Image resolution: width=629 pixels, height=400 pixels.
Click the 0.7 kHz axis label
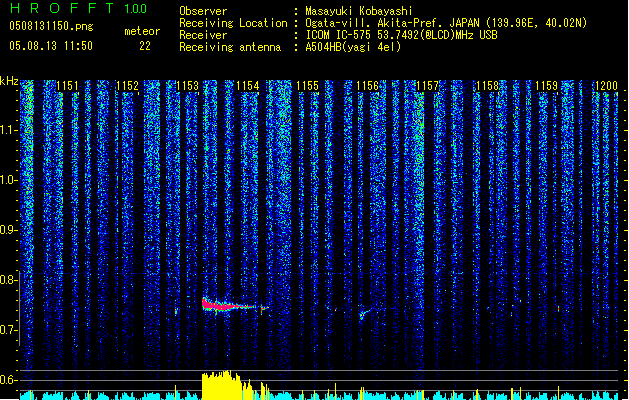(x=8, y=330)
